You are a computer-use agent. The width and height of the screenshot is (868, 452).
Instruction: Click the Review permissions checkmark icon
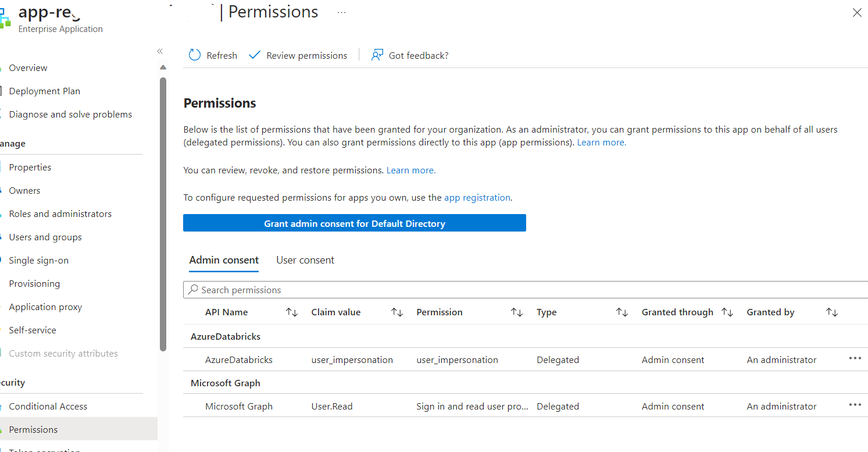click(x=255, y=55)
